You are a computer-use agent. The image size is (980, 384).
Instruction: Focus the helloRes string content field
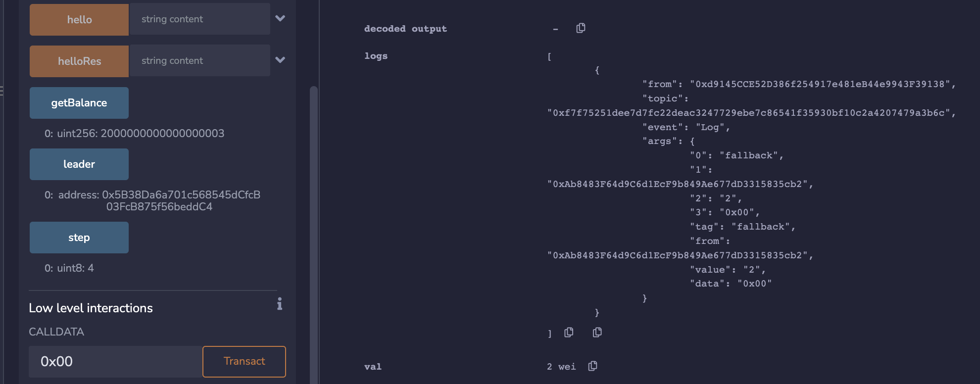click(199, 61)
